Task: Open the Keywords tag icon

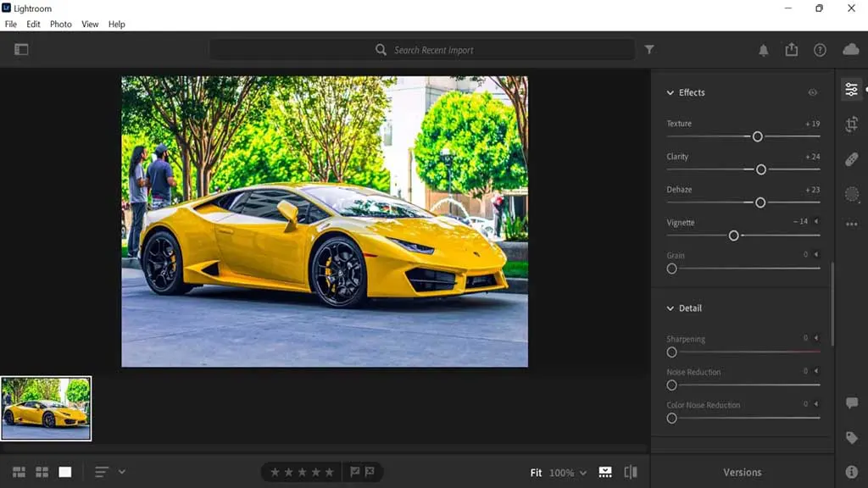Action: click(x=851, y=438)
